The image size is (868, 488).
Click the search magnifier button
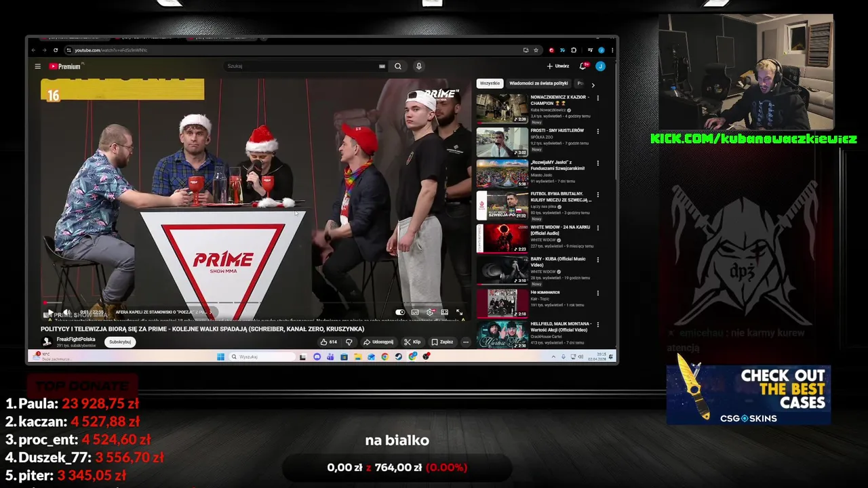coord(398,66)
